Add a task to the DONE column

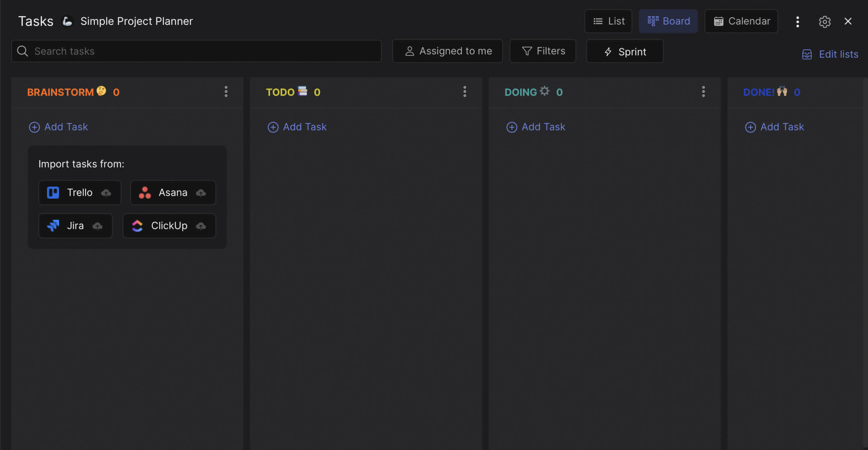(x=775, y=127)
